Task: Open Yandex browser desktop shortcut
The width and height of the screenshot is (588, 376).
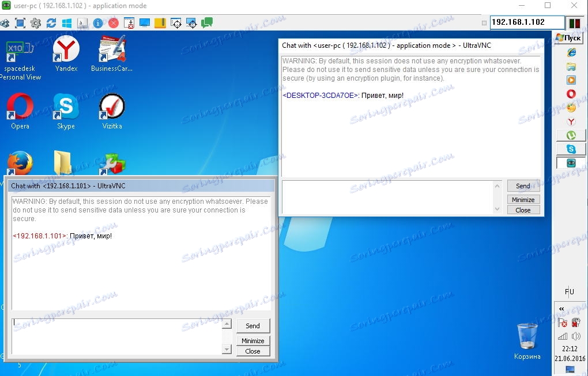Action: tap(66, 54)
